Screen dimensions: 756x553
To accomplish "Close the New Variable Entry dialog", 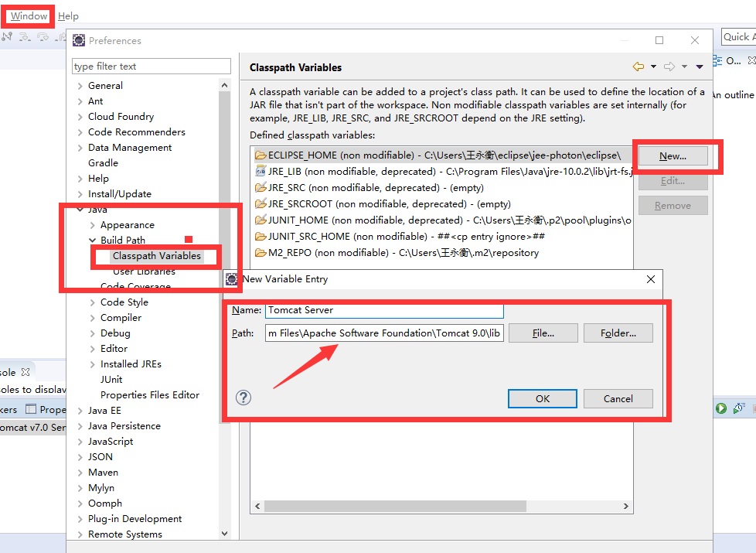I will click(x=651, y=279).
